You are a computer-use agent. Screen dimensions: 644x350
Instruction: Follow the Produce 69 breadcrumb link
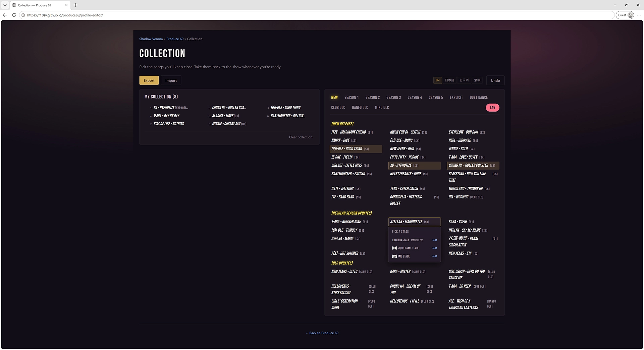click(x=175, y=39)
